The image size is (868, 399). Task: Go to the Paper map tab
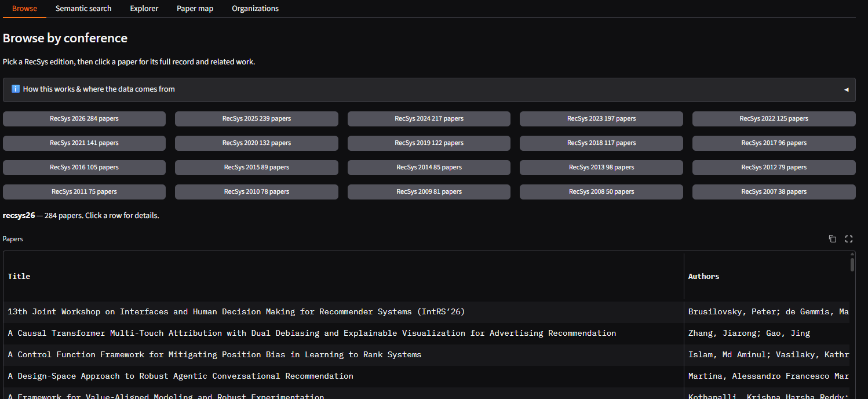tap(195, 9)
